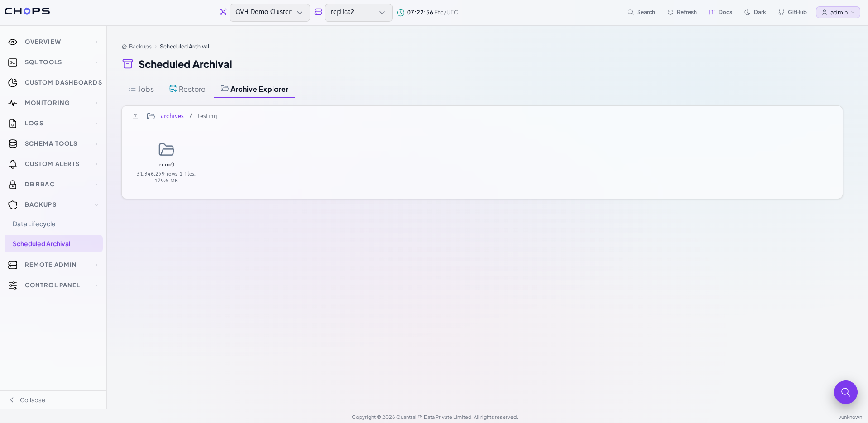Open the replica2 node dropdown
This screenshot has height=423, width=868.
click(359, 13)
